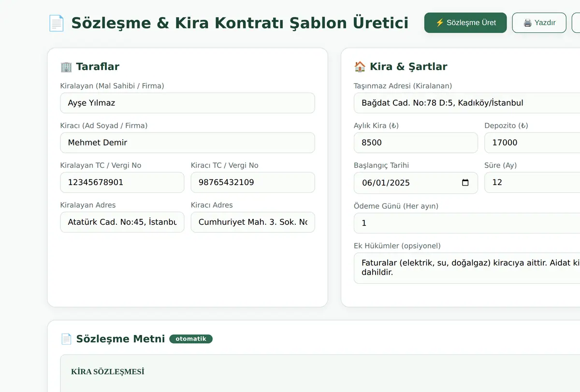Click into the Kiracı Adres field
The image size is (580, 392).
tap(253, 222)
